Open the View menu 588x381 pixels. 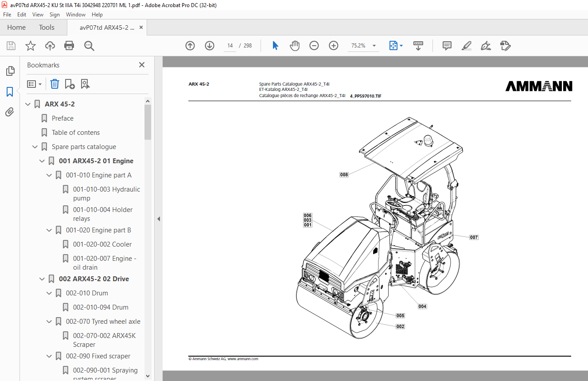[x=38, y=15]
